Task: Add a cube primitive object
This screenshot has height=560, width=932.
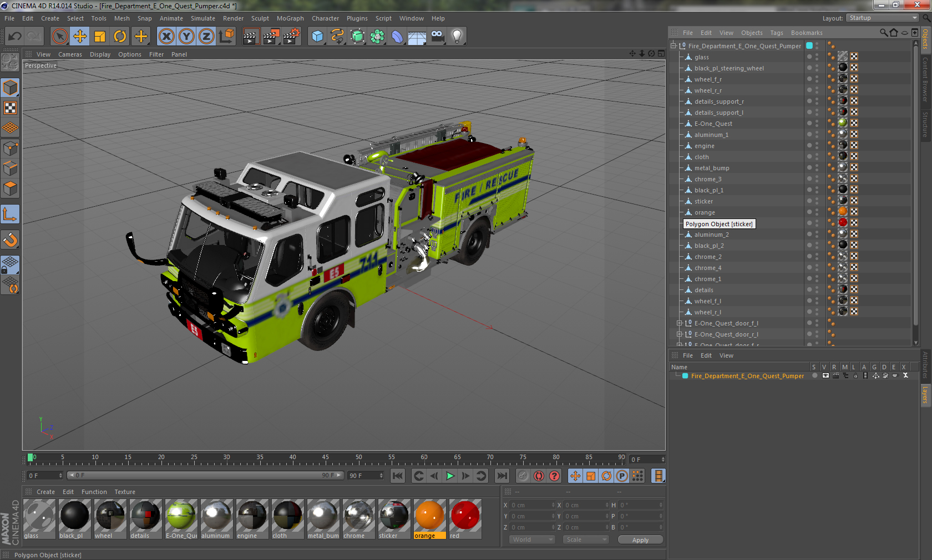Action: 317,37
